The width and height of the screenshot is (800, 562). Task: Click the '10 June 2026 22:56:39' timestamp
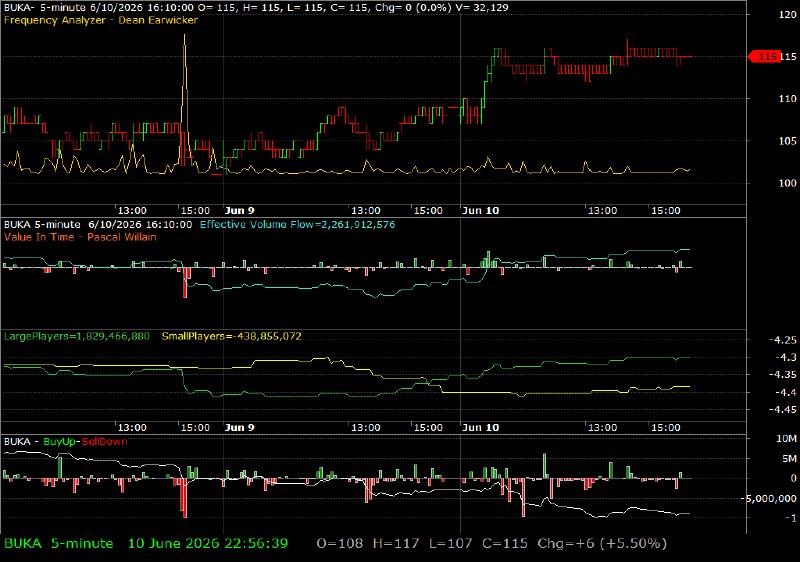point(208,544)
